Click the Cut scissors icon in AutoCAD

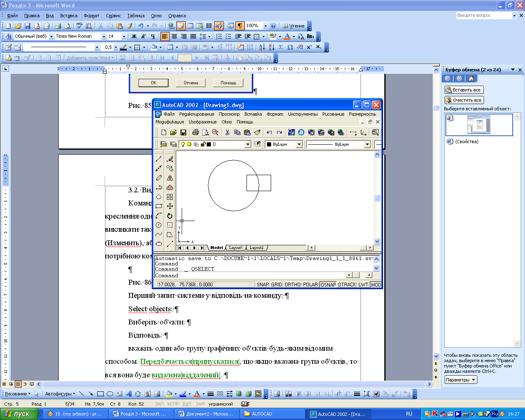227,132
